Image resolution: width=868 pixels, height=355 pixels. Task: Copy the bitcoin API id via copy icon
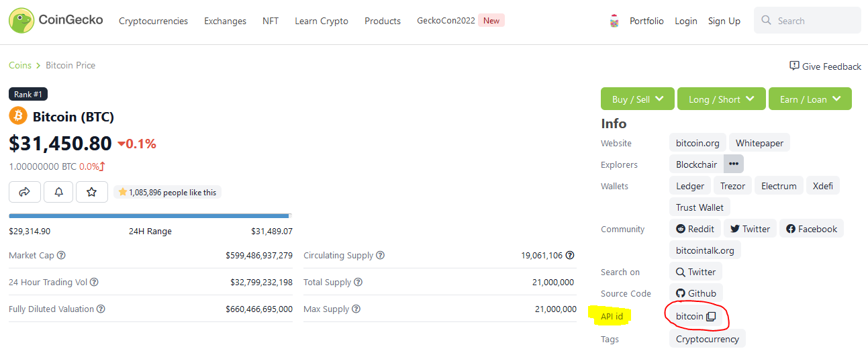(712, 316)
